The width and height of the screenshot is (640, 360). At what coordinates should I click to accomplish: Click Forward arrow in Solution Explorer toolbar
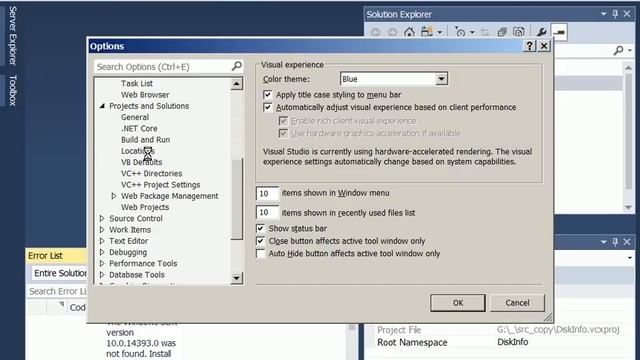(x=392, y=32)
